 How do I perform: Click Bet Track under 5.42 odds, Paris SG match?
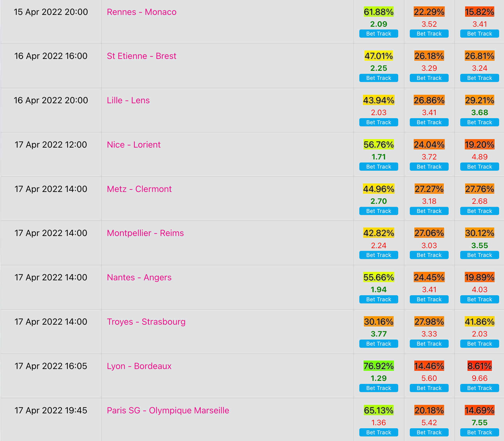429,432
